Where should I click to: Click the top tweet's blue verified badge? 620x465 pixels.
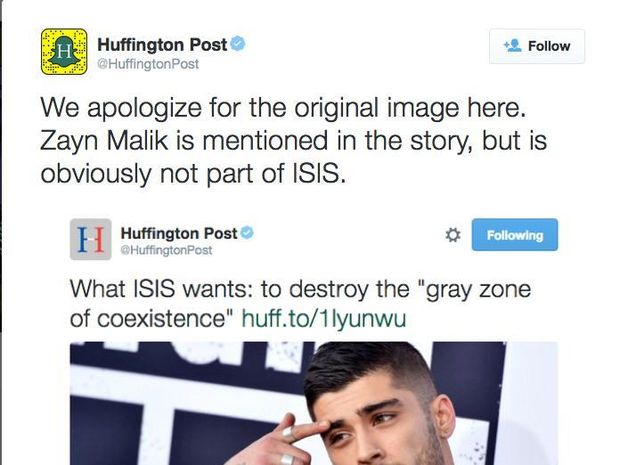[238, 43]
